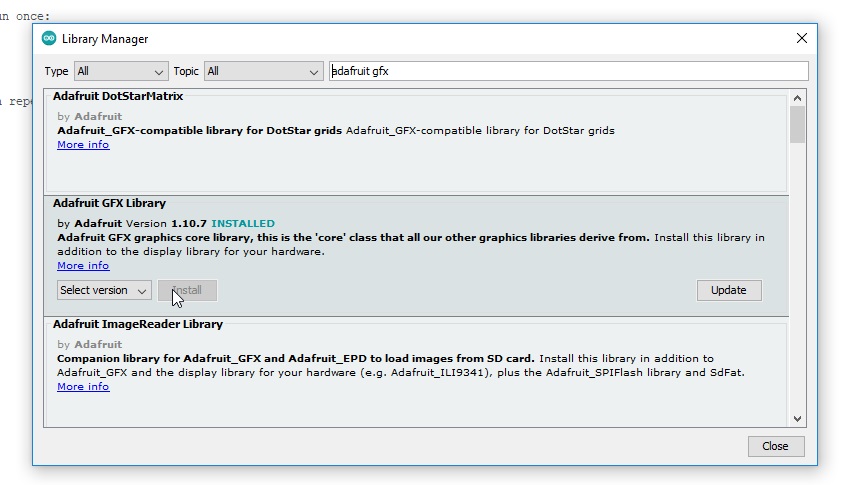855x485 pixels.
Task: Click 'Companion library for Adafruit_GFX' description text
Action: [x=296, y=358]
